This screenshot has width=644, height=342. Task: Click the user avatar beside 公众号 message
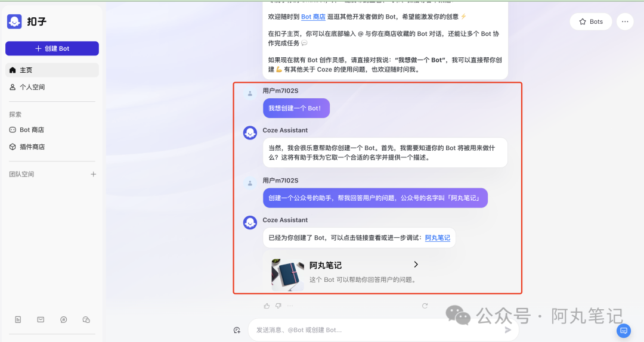[x=250, y=183]
